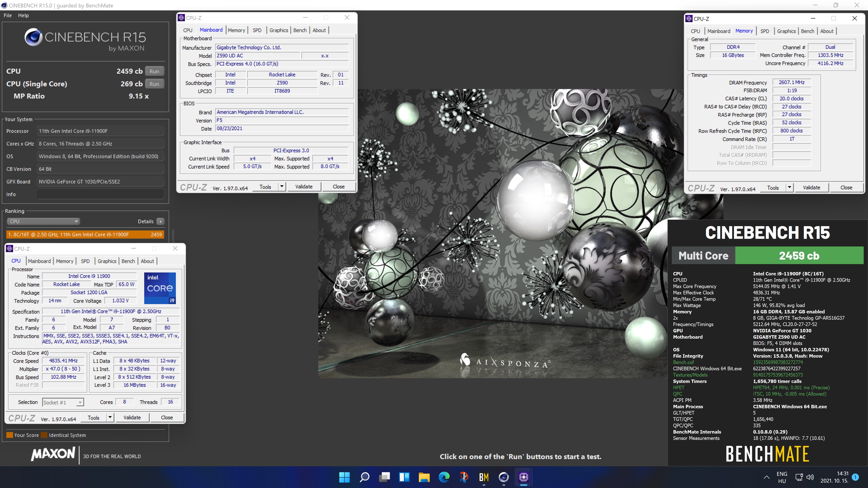This screenshot has width=868, height=488.
Task: Click the Identical System legend swatch
Action: [44, 435]
